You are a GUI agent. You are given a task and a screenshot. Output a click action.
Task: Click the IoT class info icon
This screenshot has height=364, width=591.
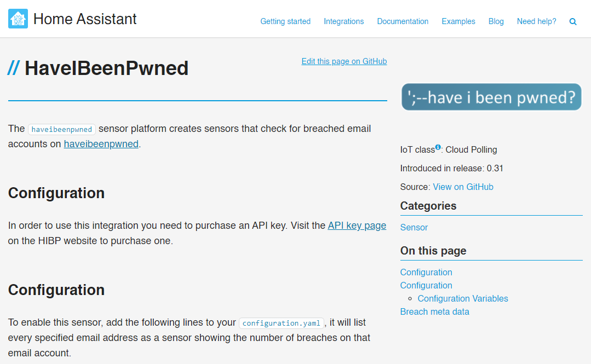point(438,147)
